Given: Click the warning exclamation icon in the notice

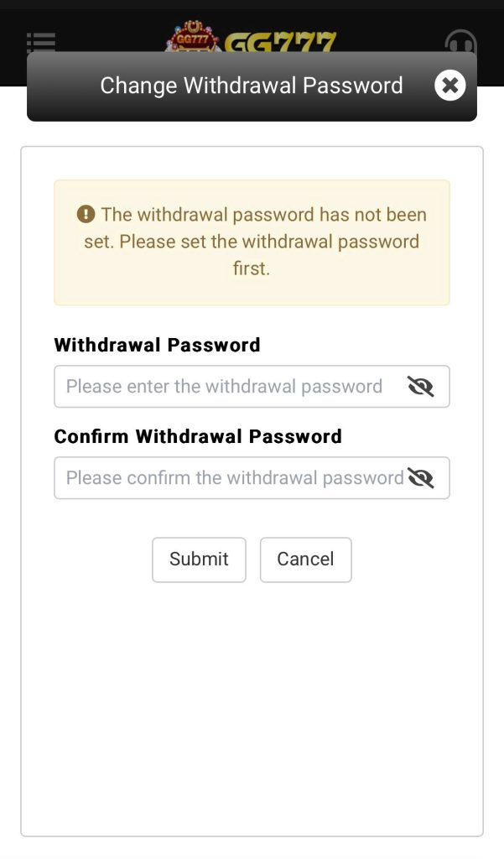Looking at the screenshot, I should coord(86,214).
